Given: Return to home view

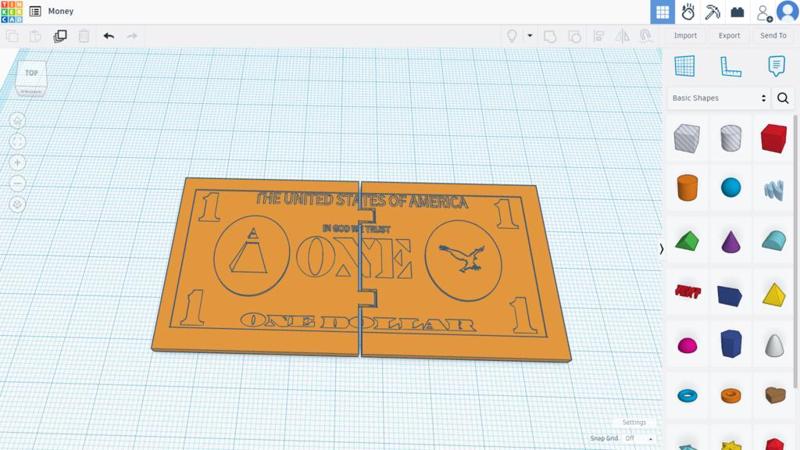Looking at the screenshot, I should [x=17, y=121].
